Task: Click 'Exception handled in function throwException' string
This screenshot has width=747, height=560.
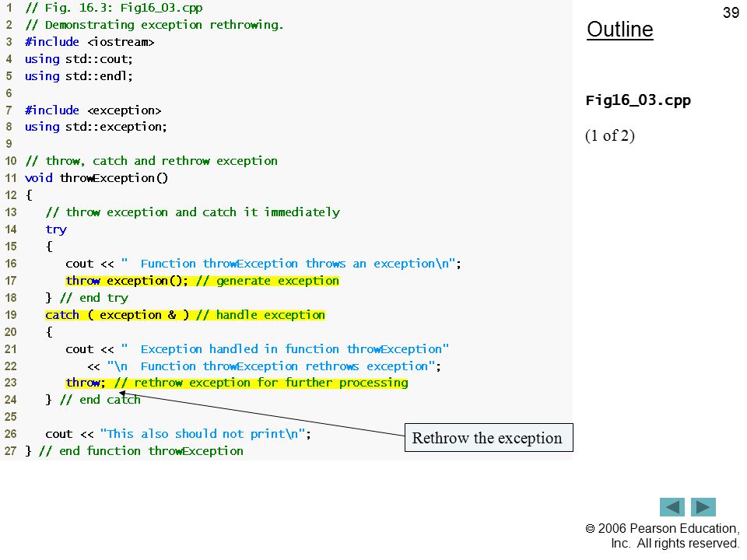Action: [285, 349]
